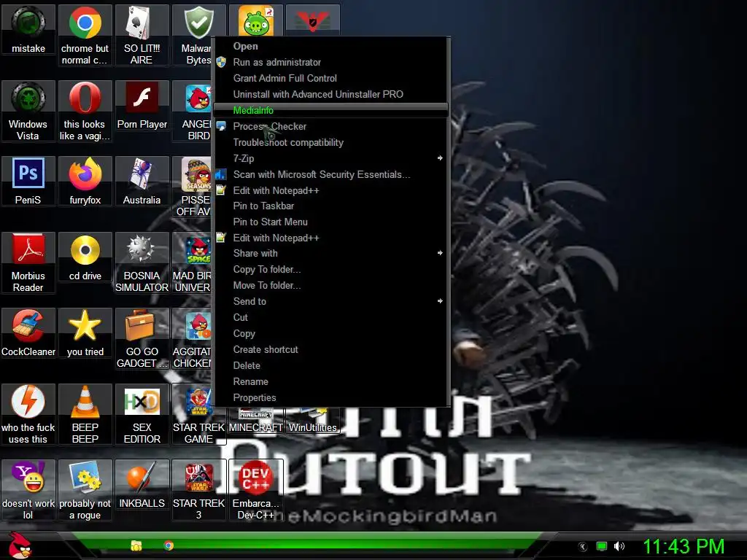Select the 'Embarca... Dev-C++' icon
The image size is (747, 560).
coord(256,490)
